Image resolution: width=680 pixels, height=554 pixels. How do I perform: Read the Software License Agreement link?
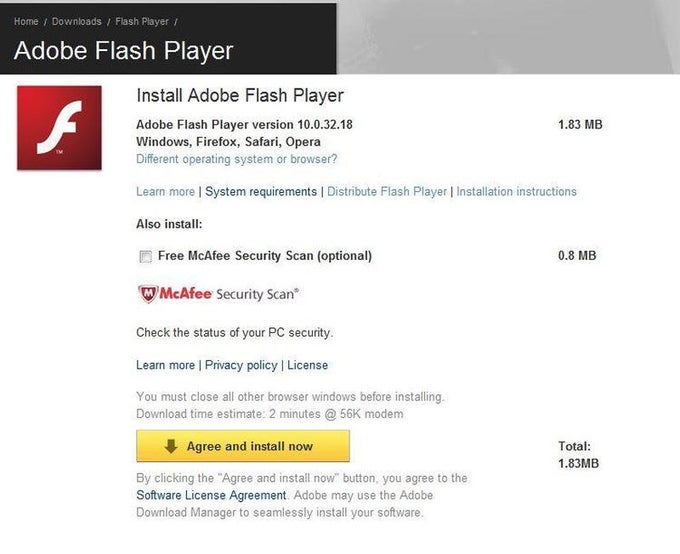pyautogui.click(x=211, y=495)
